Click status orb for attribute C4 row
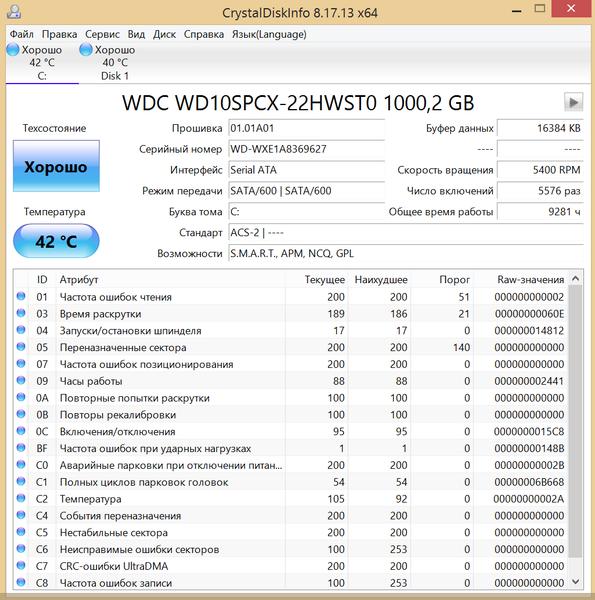Image resolution: width=595 pixels, height=600 pixels. (21, 515)
